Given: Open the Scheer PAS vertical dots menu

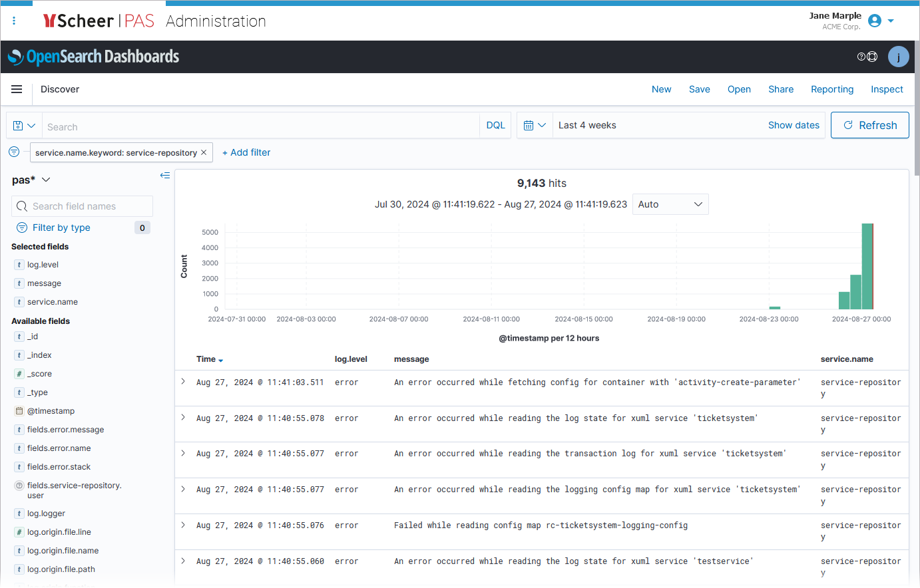Looking at the screenshot, I should 14,21.
